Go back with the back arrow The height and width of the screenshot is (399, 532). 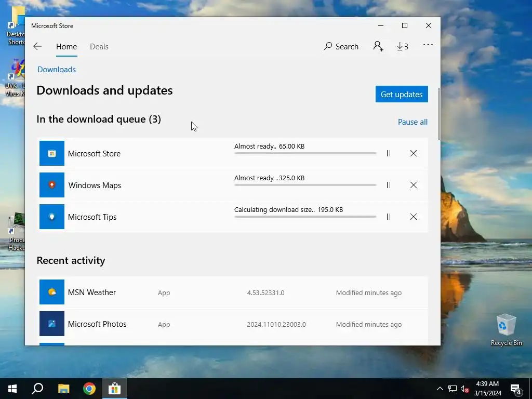pos(37,46)
